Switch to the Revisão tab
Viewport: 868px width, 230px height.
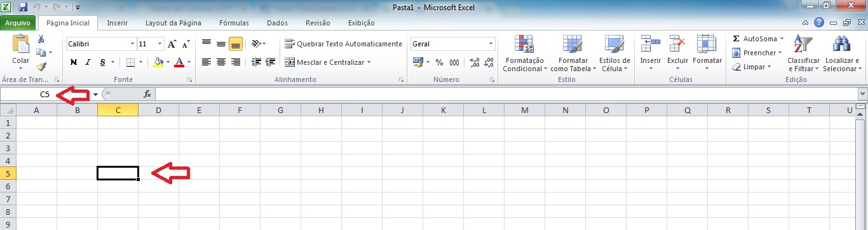tap(318, 23)
